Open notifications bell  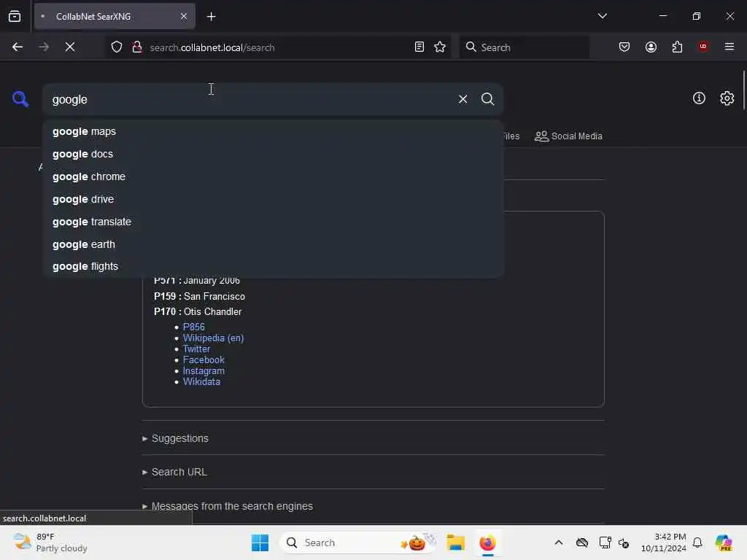pyautogui.click(x=697, y=542)
